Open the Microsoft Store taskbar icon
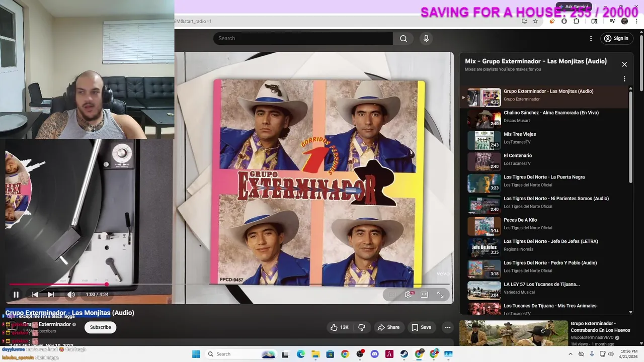The image size is (644, 362). coord(330,354)
